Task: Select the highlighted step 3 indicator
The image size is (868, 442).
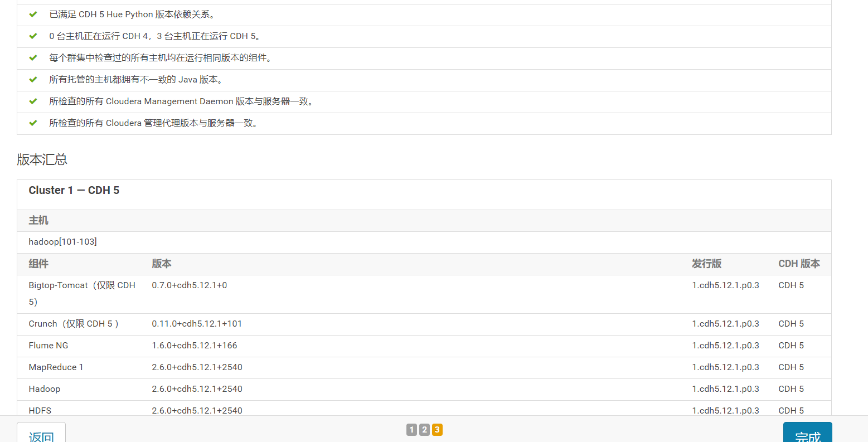Action: pyautogui.click(x=437, y=430)
